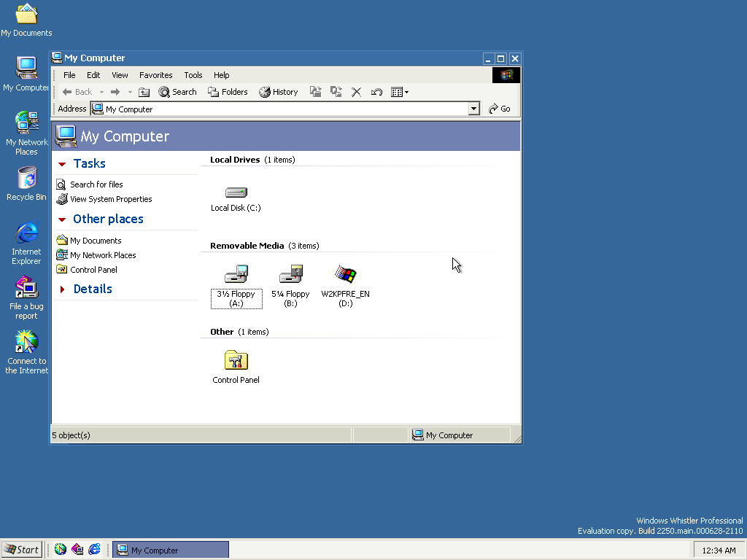747x560 pixels.
Task: Click the Delete (X) toolbar icon
Action: pos(357,92)
